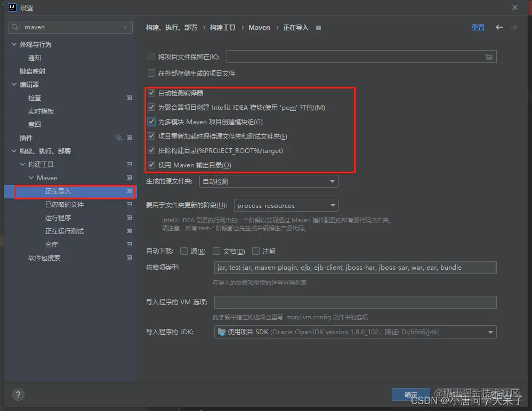This screenshot has width=532, height=411.
Task: Click the IntelliJ logo in title bar
Action: point(12,7)
